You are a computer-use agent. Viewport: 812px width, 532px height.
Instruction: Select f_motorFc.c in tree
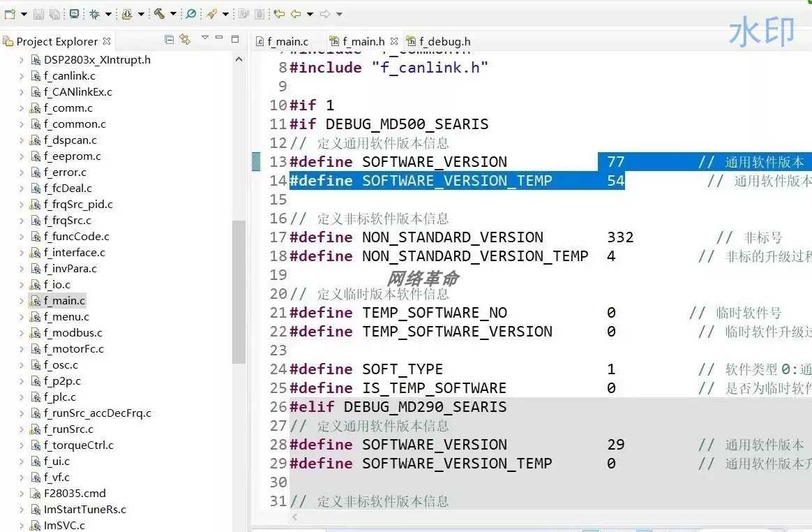pyautogui.click(x=73, y=349)
